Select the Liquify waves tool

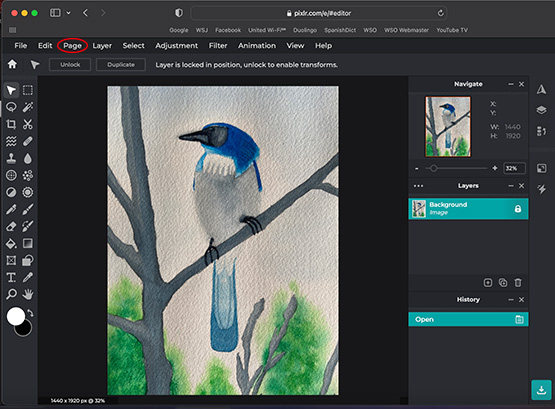11,141
